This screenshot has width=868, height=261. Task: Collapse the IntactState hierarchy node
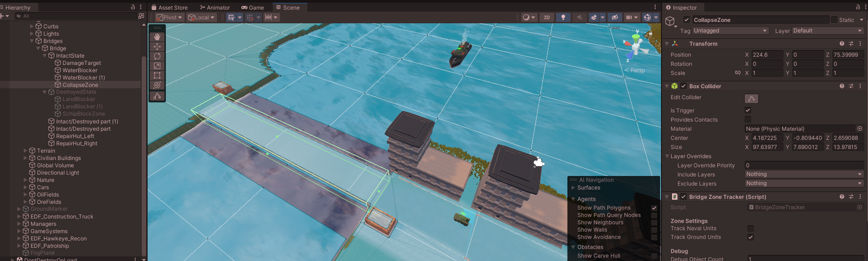pyautogui.click(x=45, y=56)
